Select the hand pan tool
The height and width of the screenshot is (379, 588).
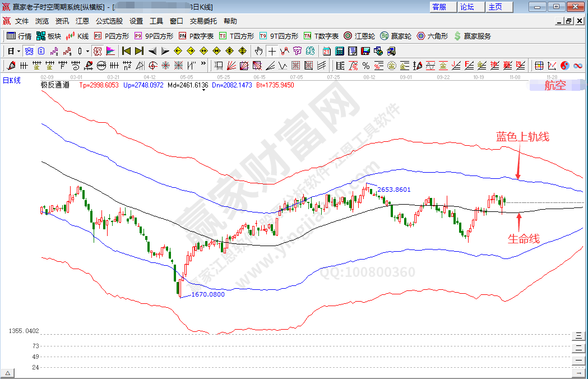(x=258, y=51)
